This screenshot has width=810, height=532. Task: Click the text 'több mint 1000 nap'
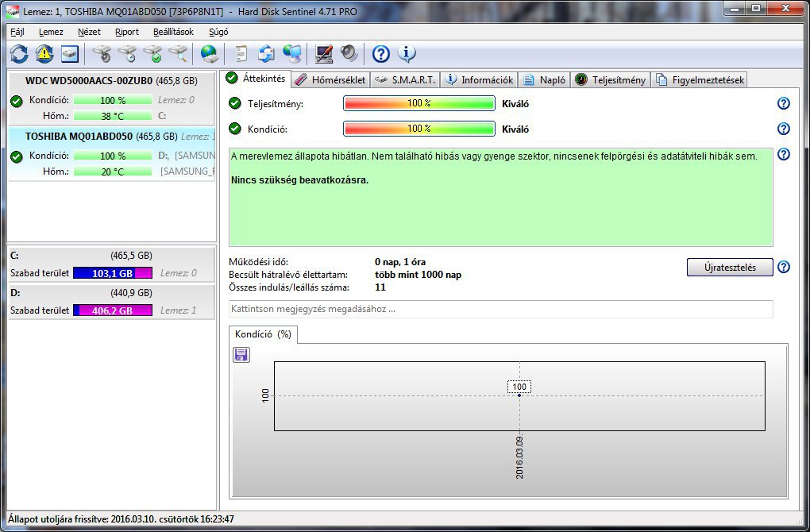pyautogui.click(x=418, y=275)
